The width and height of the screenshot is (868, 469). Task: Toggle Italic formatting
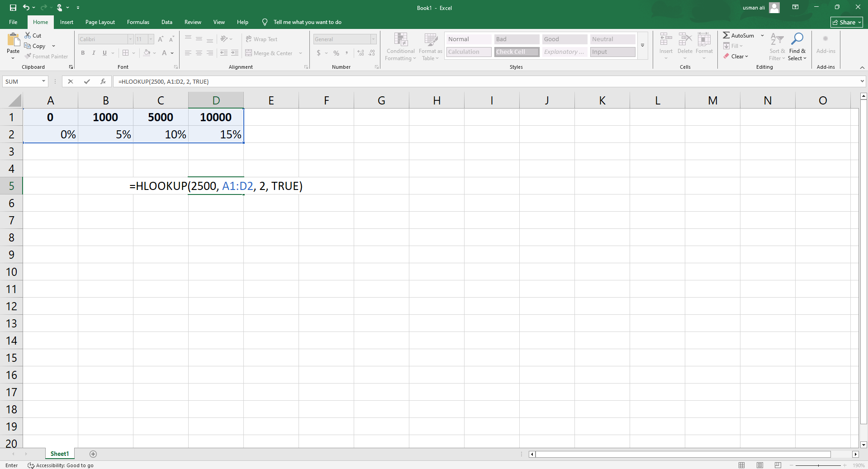point(94,53)
